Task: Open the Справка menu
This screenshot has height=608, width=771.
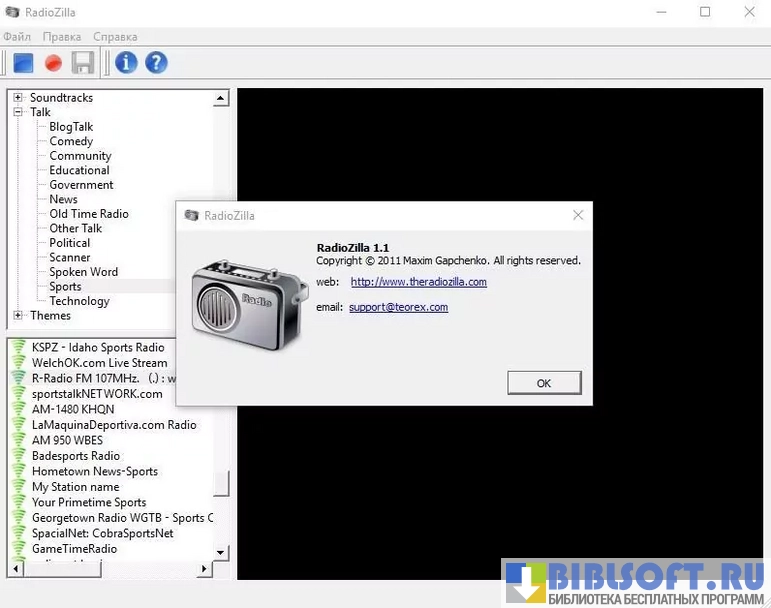Action: tap(115, 37)
